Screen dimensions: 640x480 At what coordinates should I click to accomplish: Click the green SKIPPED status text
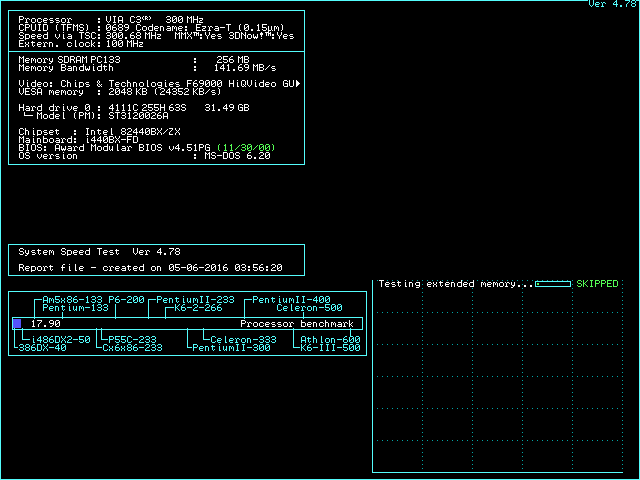coord(597,284)
